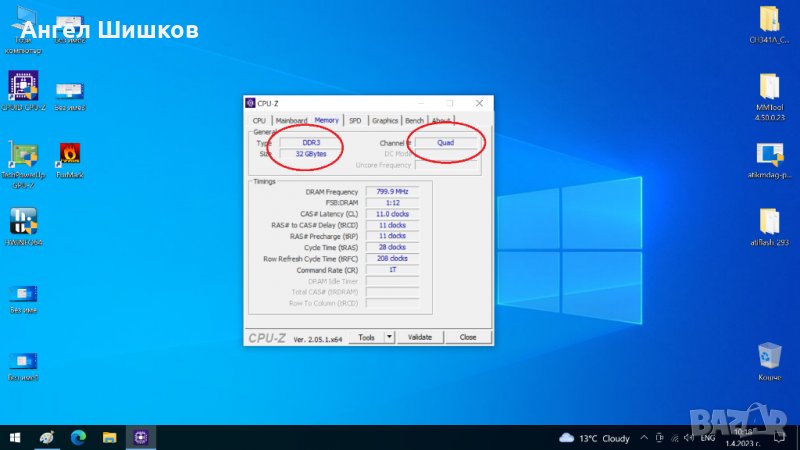Screen dimensions: 800x450
Task: Select the Mainboard tab
Action: pyautogui.click(x=291, y=120)
